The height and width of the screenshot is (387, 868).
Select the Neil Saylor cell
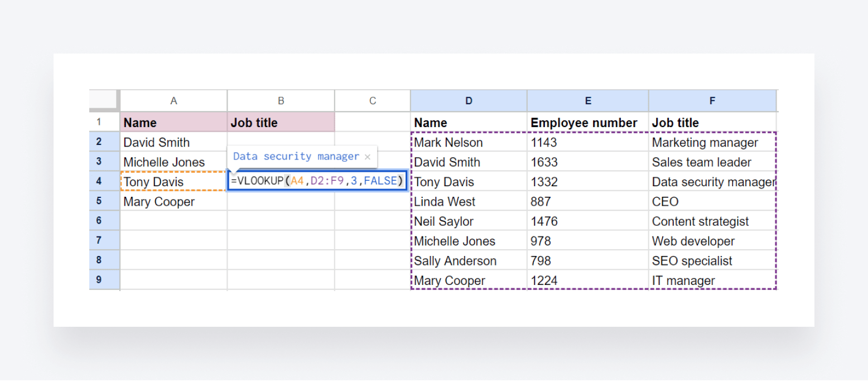coord(469,221)
